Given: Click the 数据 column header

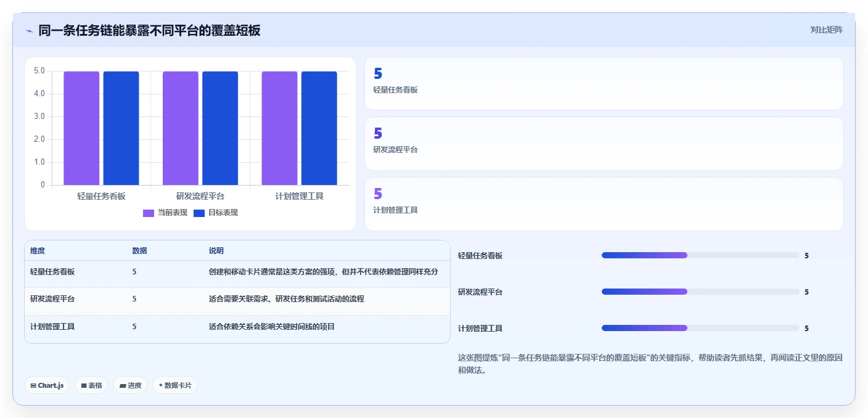Looking at the screenshot, I should click(x=139, y=251).
